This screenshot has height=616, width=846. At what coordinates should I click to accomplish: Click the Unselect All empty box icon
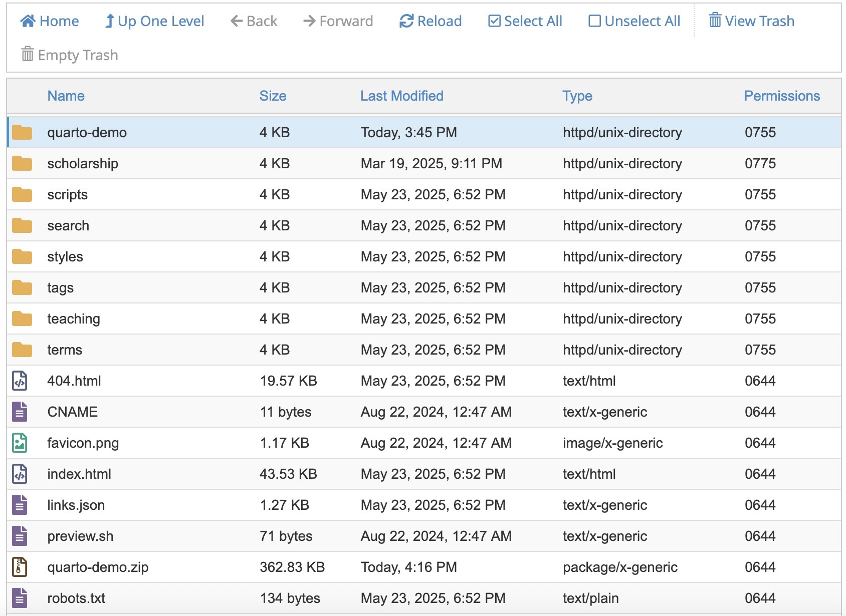click(x=594, y=21)
